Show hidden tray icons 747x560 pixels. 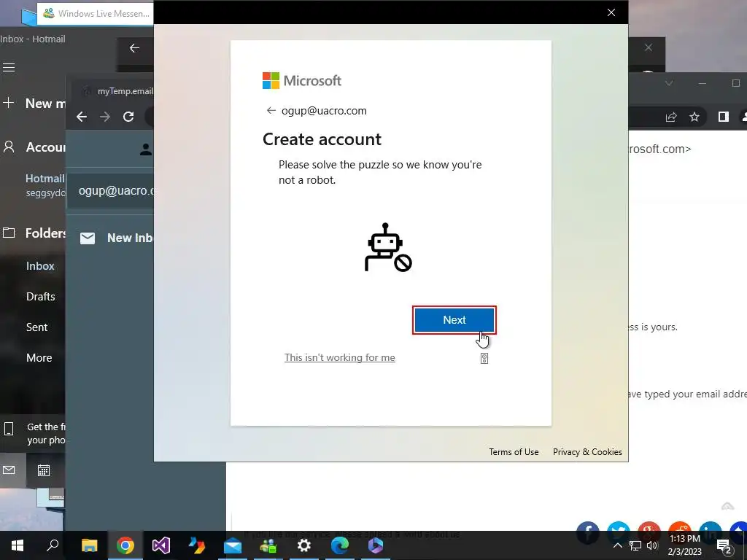point(617,545)
